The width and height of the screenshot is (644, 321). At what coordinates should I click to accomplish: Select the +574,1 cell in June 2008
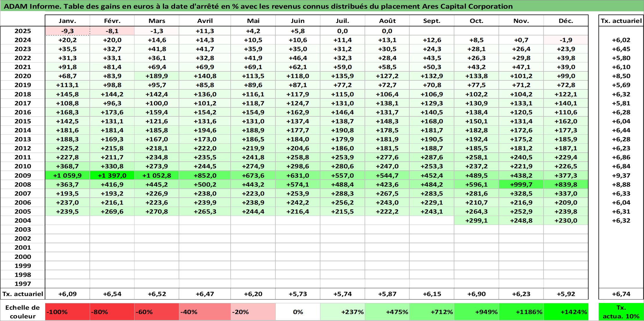tap(298, 185)
